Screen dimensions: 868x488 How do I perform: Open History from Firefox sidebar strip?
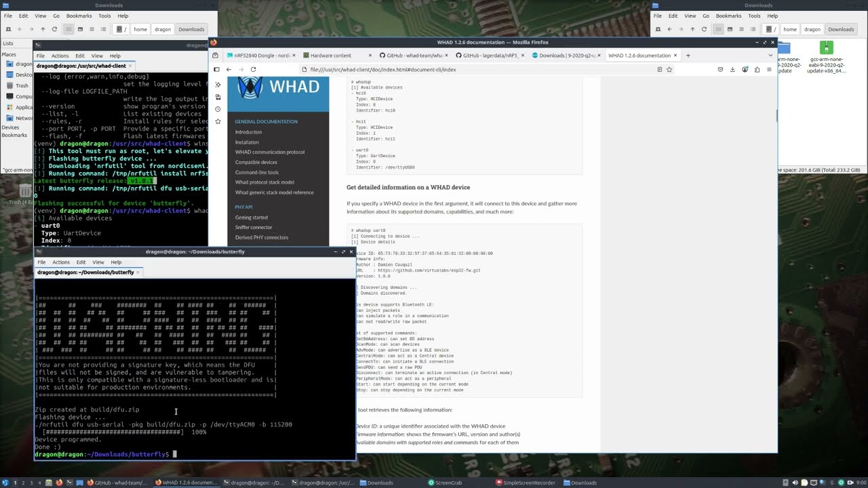218,109
